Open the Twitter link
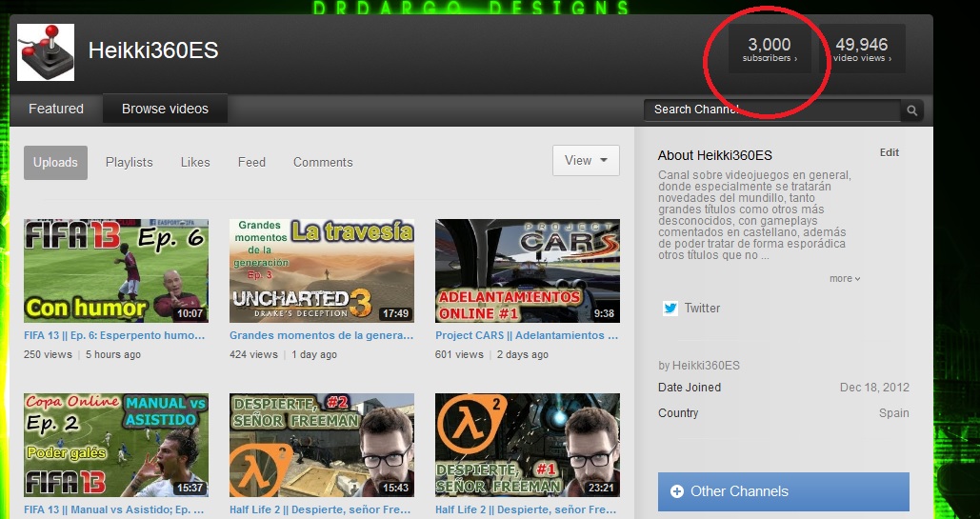The image size is (980, 519). pos(702,309)
